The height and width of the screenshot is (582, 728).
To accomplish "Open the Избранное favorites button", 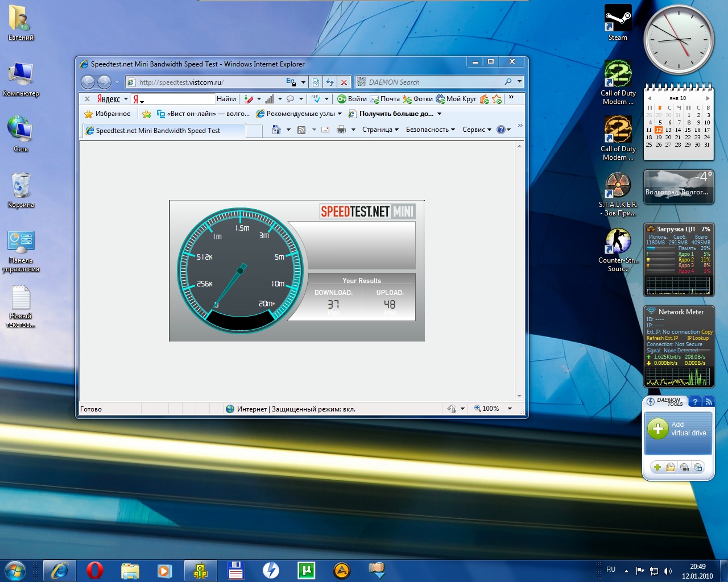I will (107, 114).
